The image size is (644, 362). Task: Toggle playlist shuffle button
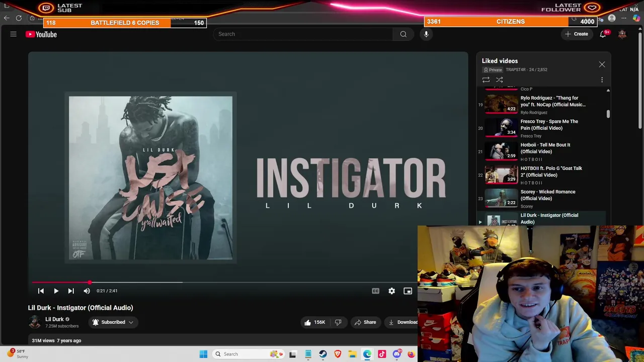500,80
